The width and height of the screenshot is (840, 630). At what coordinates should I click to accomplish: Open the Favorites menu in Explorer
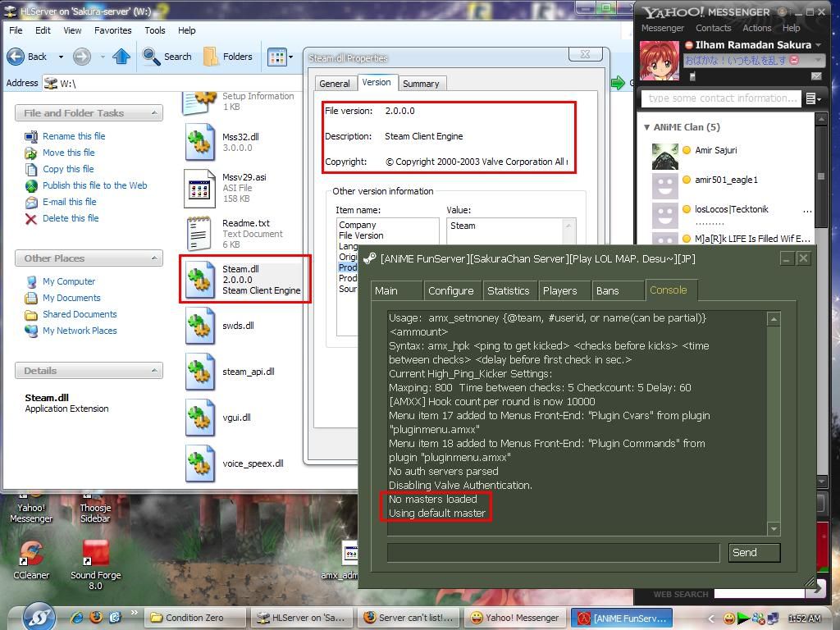coord(112,30)
